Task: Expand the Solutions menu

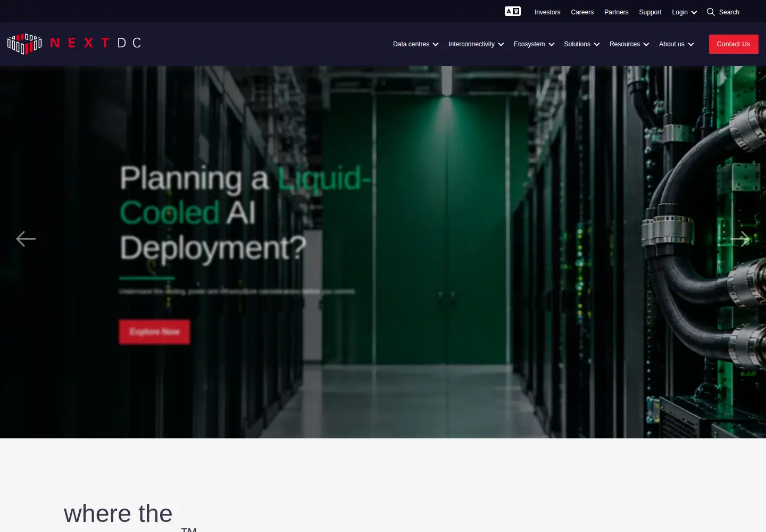Action: [x=582, y=44]
